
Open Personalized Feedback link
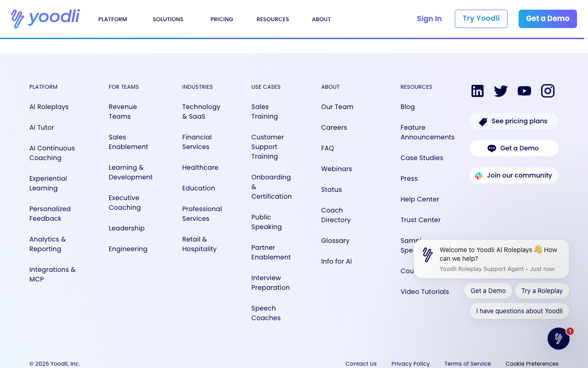(x=50, y=214)
